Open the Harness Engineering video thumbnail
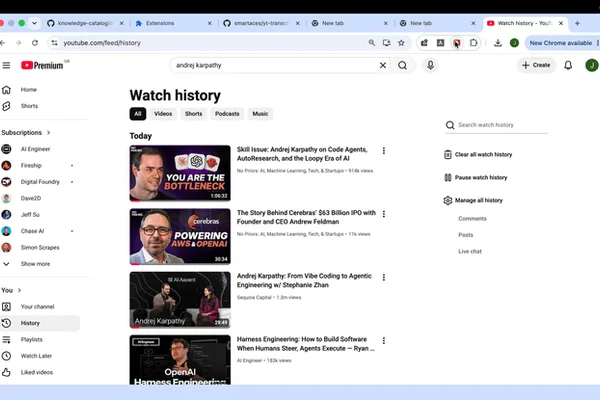Viewport: 600px width, 400px height. point(180,360)
